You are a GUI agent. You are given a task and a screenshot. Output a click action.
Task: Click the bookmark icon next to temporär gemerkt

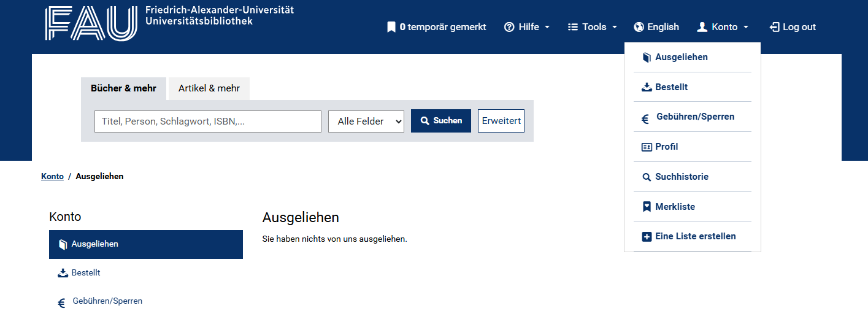pos(391,27)
